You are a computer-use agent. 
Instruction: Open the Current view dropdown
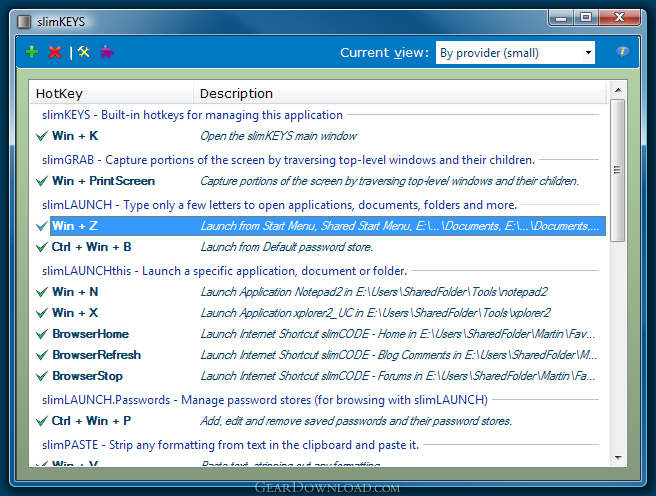[x=515, y=53]
